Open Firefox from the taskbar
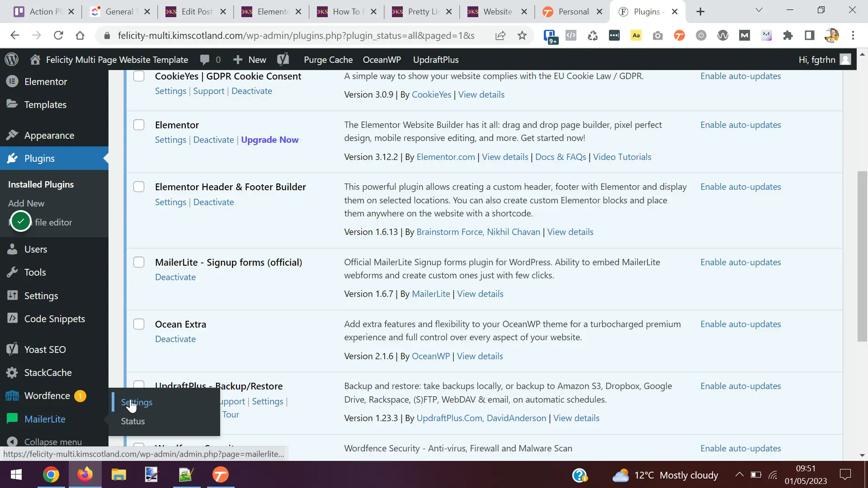Screen dimensions: 868x488 pyautogui.click(x=85, y=474)
